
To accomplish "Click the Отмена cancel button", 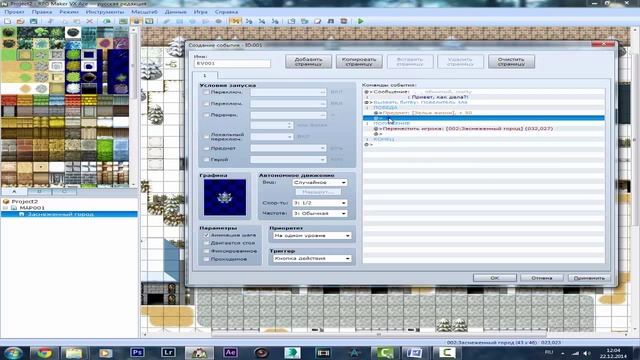I will tap(542, 278).
